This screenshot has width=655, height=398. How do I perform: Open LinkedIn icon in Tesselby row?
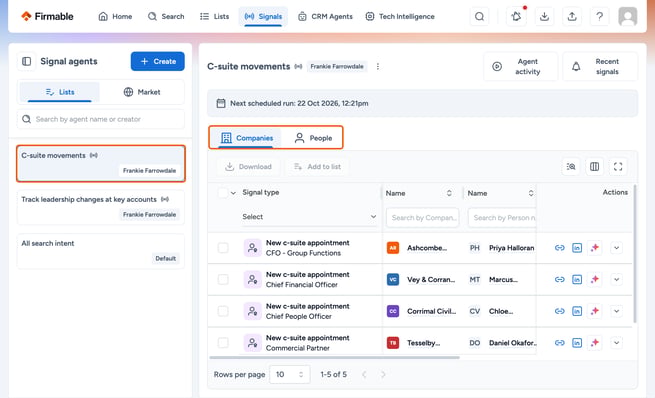(x=577, y=343)
